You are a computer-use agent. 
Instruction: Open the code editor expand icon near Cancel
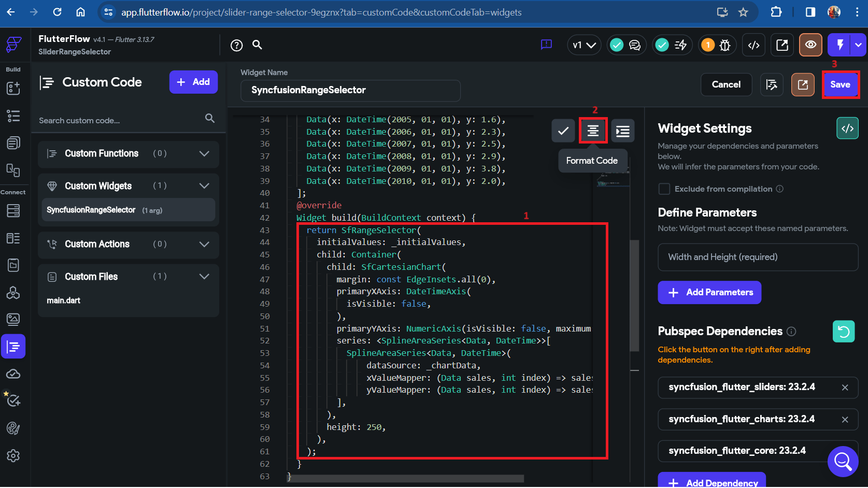[x=772, y=84]
